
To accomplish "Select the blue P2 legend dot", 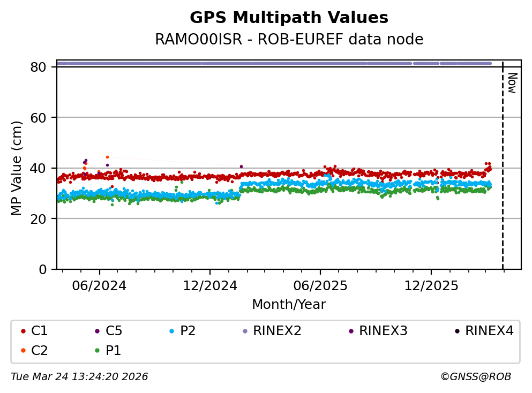I will (171, 331).
